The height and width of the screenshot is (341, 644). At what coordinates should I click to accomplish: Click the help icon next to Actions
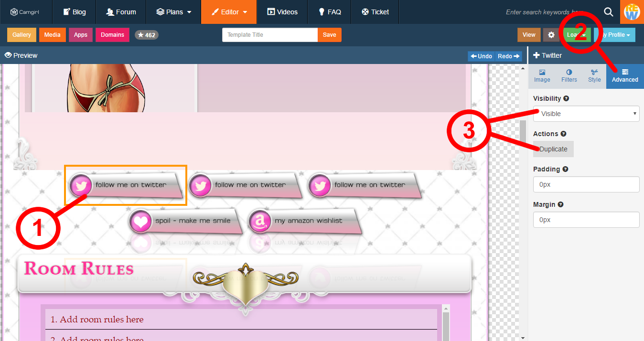click(x=563, y=134)
